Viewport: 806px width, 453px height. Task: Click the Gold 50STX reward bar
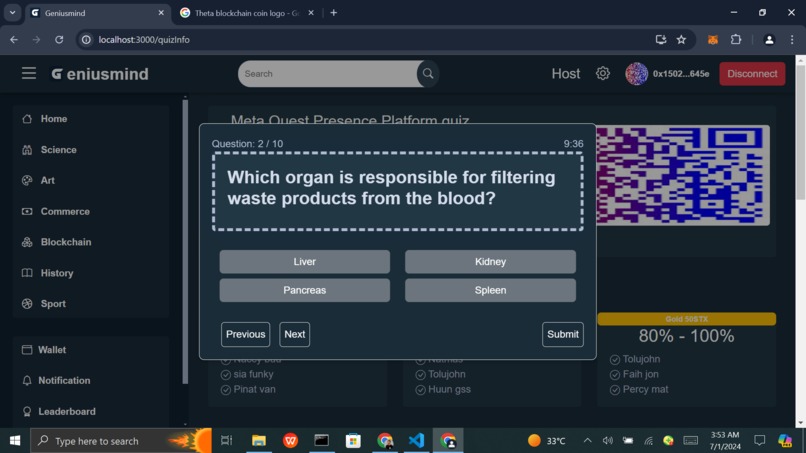point(686,319)
